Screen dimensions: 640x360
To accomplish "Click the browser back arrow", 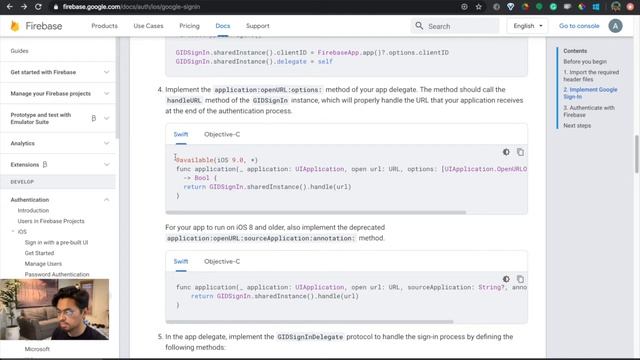I will coord(9,7).
